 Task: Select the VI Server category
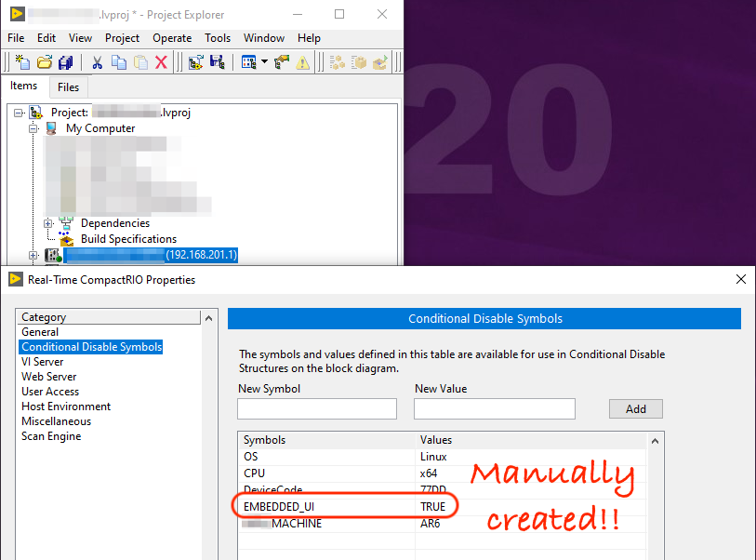coord(43,362)
